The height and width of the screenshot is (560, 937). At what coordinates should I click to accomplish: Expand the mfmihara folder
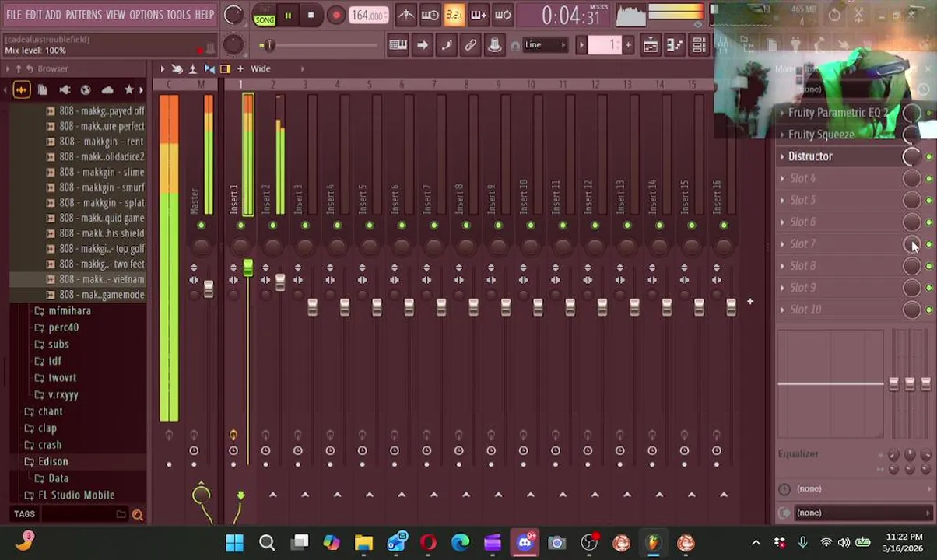point(69,311)
